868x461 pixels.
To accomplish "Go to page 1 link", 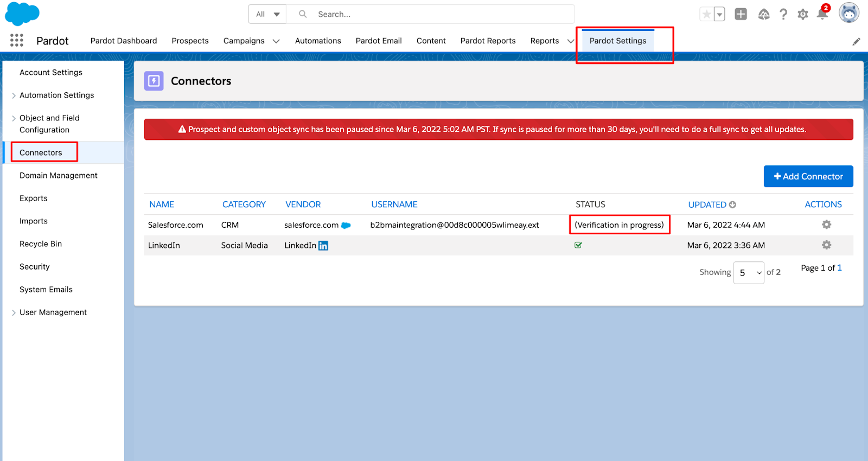I will (x=839, y=268).
